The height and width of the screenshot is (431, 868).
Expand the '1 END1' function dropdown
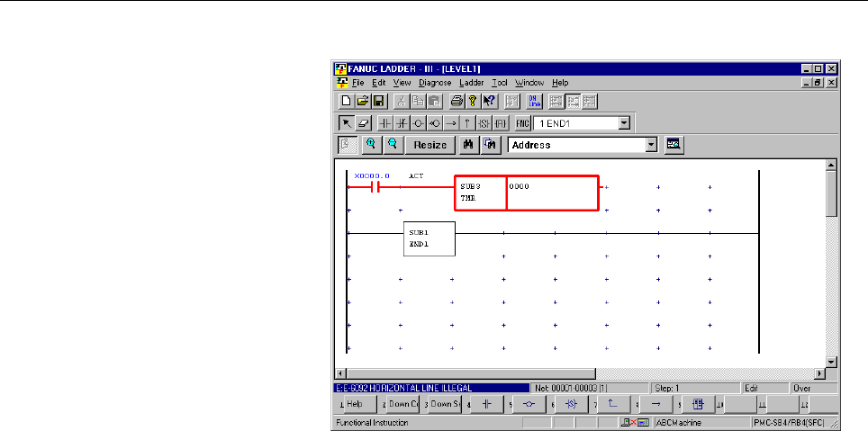pyautogui.click(x=625, y=123)
